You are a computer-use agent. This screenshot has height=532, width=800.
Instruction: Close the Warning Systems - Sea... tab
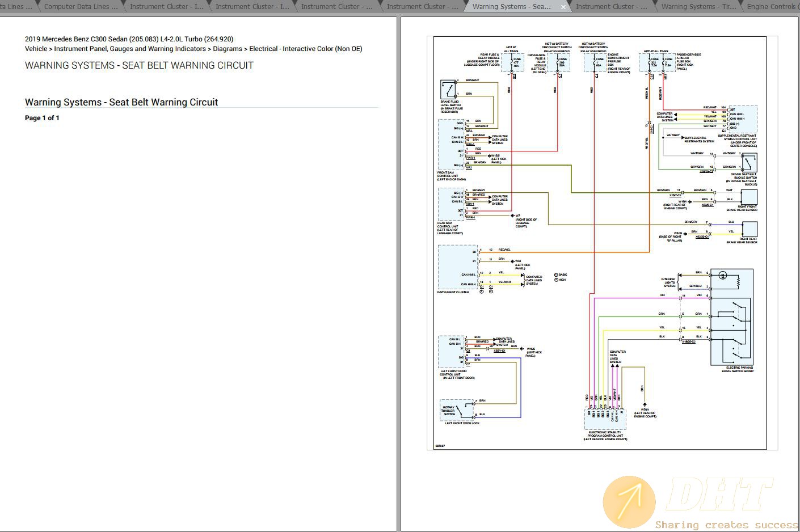[x=563, y=7]
